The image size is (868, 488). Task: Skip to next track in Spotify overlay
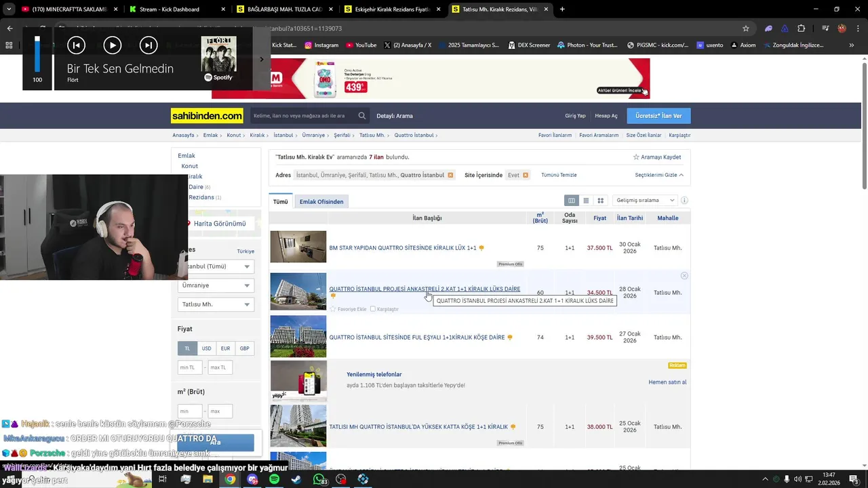tap(148, 45)
